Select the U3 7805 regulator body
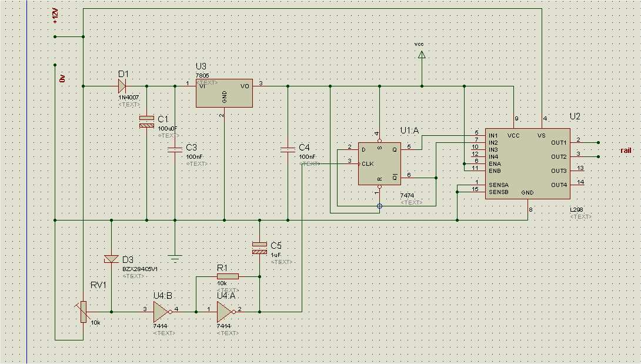Viewport: 641px width, 364px height. click(x=224, y=93)
